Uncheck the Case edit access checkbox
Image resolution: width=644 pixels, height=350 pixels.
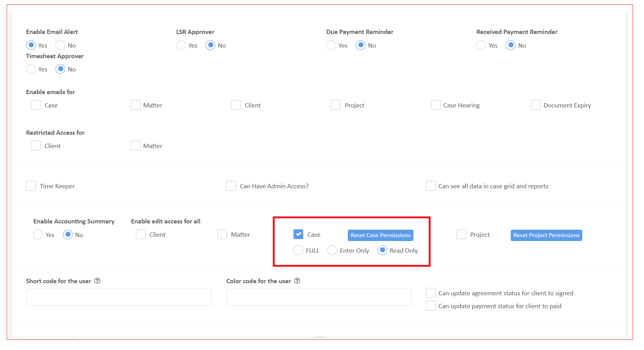[299, 234]
